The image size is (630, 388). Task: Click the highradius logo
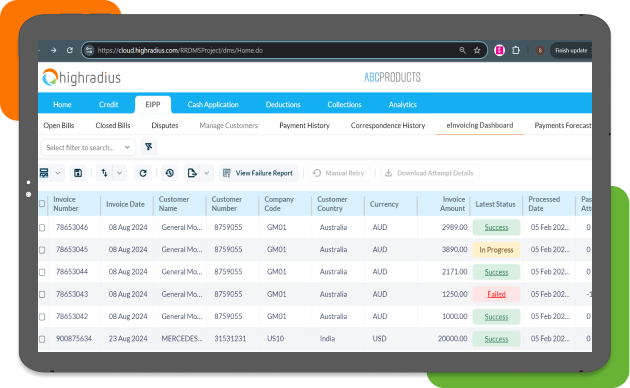pos(82,77)
